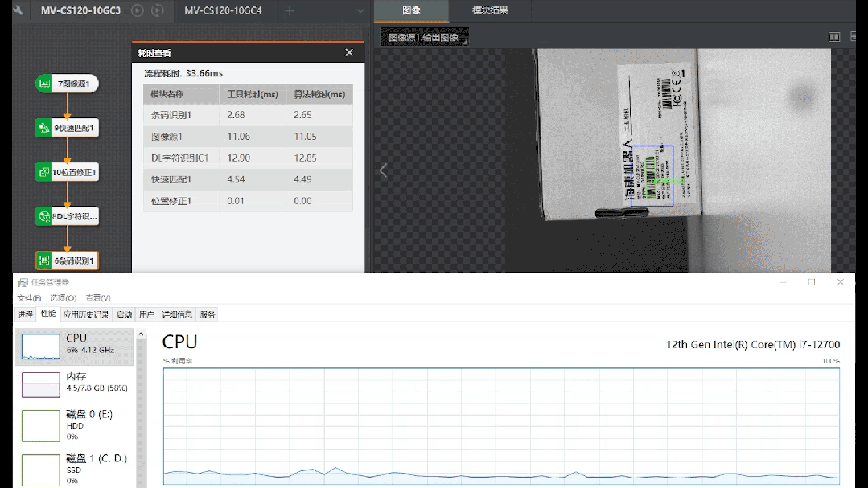This screenshot has height=488, width=868.
Task: Run the MV-CS120-10GC3 flow once
Action: tap(138, 10)
